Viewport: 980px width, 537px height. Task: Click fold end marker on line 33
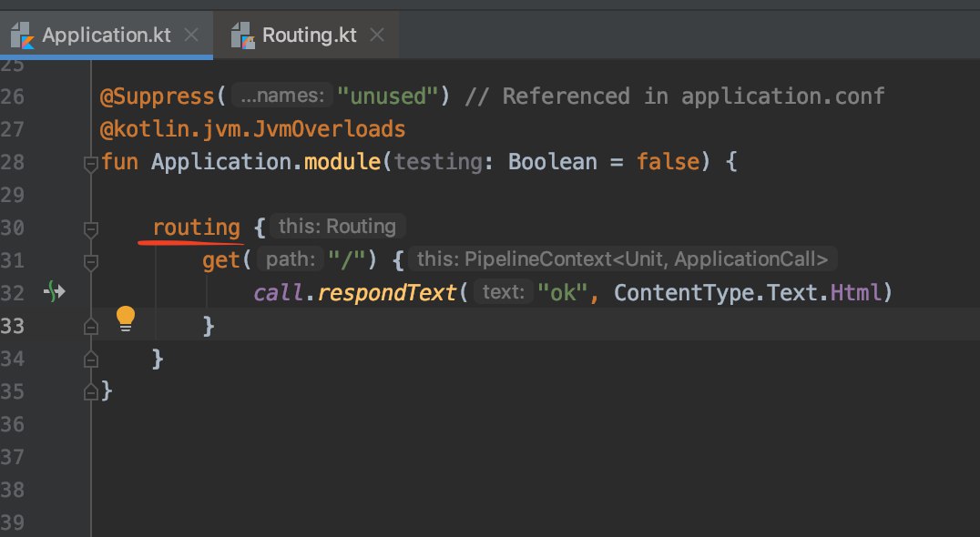[91, 326]
